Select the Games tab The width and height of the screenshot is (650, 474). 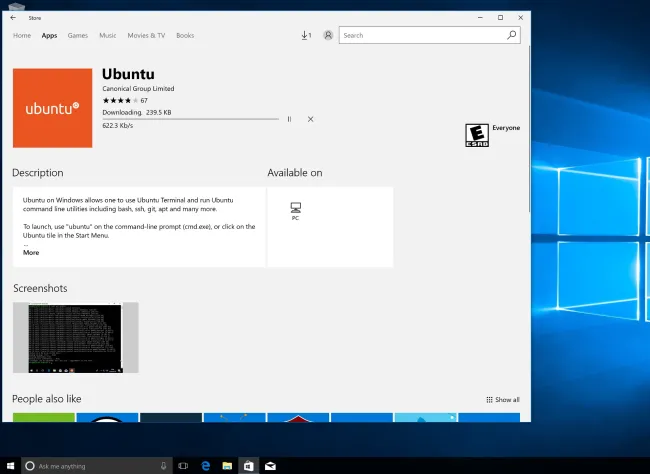point(77,36)
